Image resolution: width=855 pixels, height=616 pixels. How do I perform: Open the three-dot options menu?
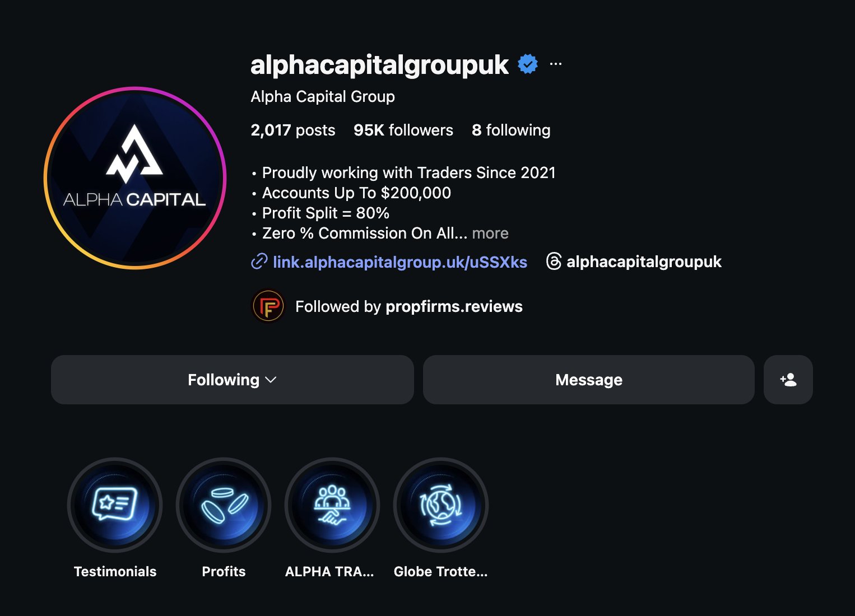tap(555, 64)
